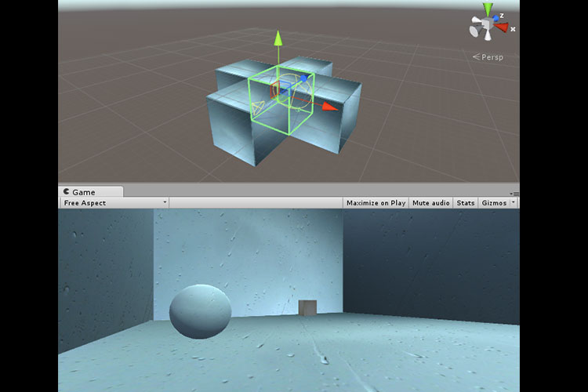Open the Game panel options menu

click(515, 193)
